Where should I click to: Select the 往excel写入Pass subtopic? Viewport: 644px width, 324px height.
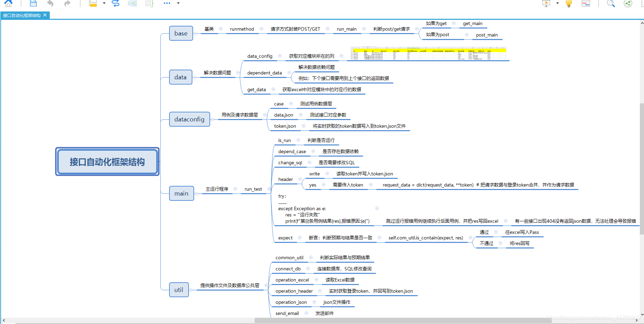click(522, 232)
